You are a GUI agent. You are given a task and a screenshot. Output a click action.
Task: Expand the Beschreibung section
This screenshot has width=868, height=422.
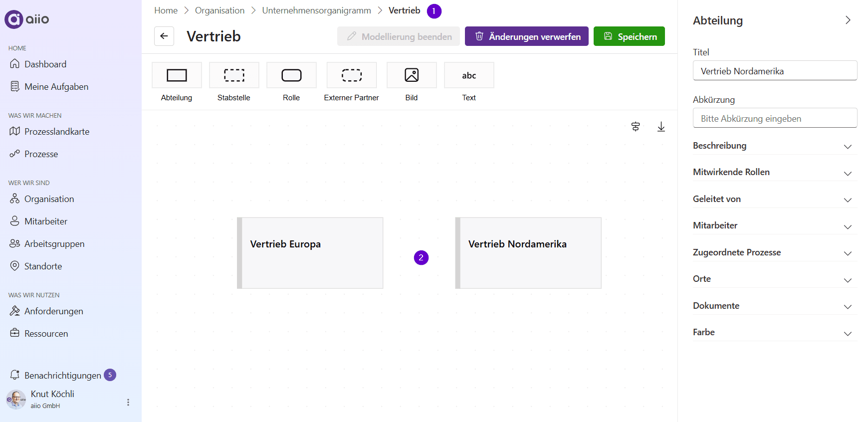click(775, 146)
